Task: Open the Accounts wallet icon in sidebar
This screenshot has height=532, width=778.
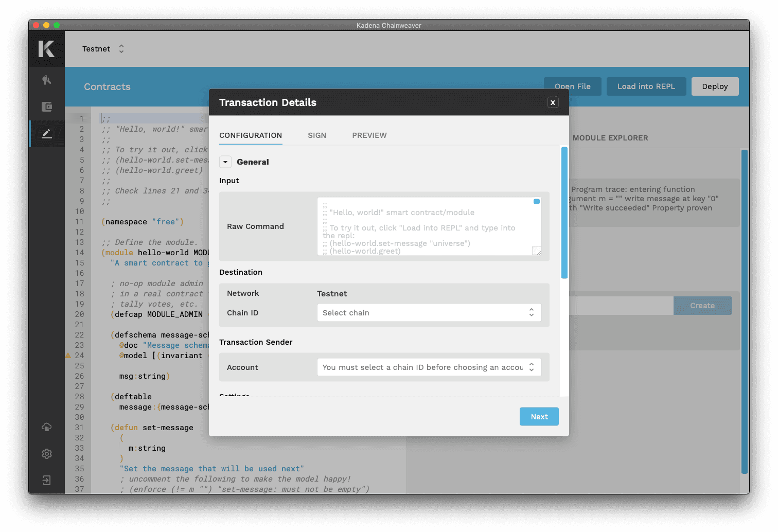Action: 47,107
